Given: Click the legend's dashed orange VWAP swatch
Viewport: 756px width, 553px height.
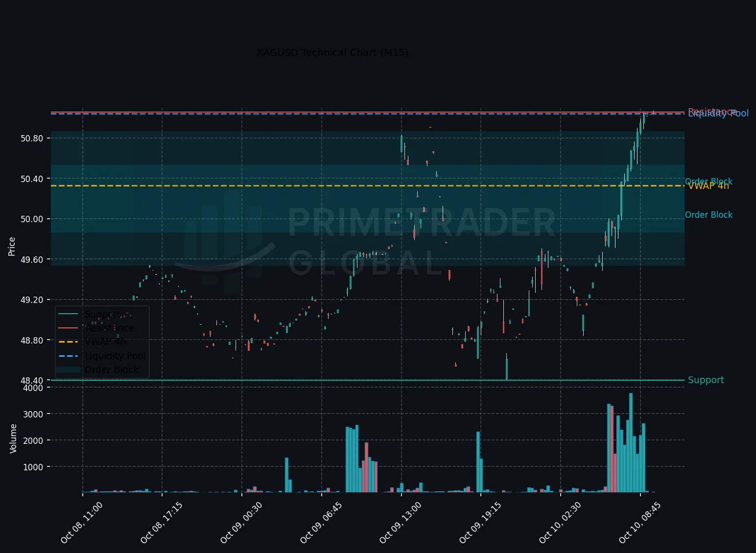Looking at the screenshot, I should (x=68, y=342).
